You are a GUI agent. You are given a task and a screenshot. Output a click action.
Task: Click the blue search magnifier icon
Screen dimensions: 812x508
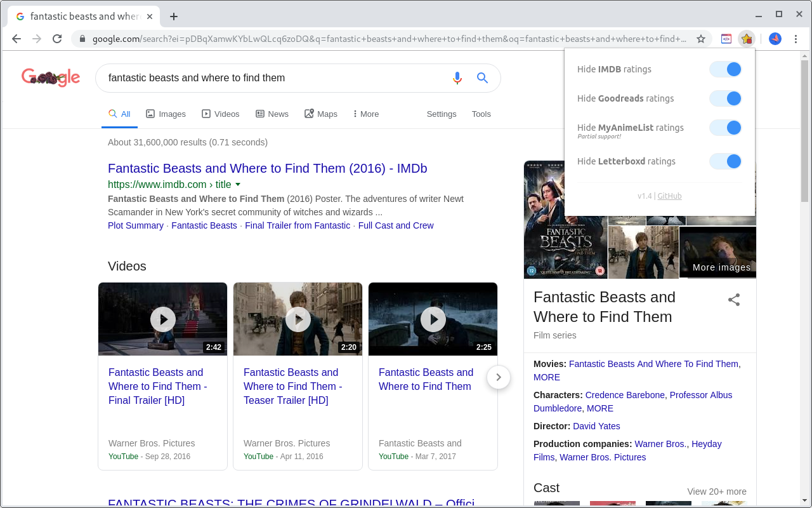pyautogui.click(x=482, y=77)
